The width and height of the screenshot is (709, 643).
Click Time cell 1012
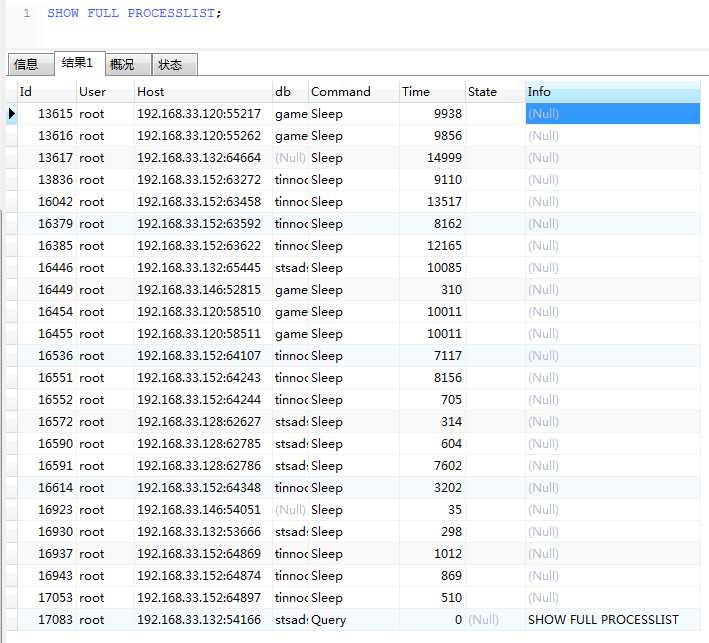pos(432,554)
